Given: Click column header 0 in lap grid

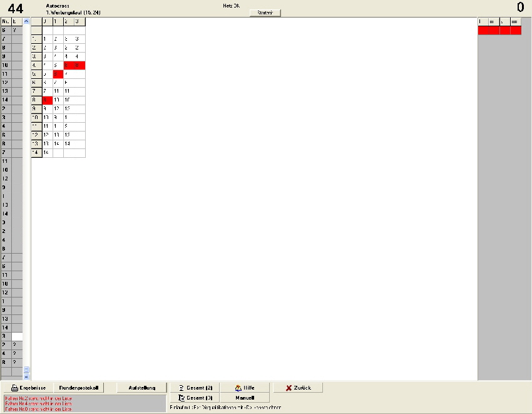Looking at the screenshot, I should point(47,21).
